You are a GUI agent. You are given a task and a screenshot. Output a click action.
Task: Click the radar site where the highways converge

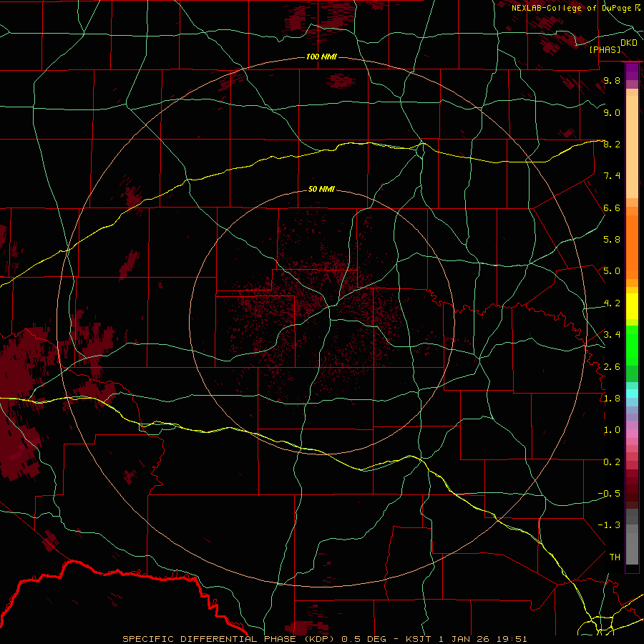click(329, 306)
